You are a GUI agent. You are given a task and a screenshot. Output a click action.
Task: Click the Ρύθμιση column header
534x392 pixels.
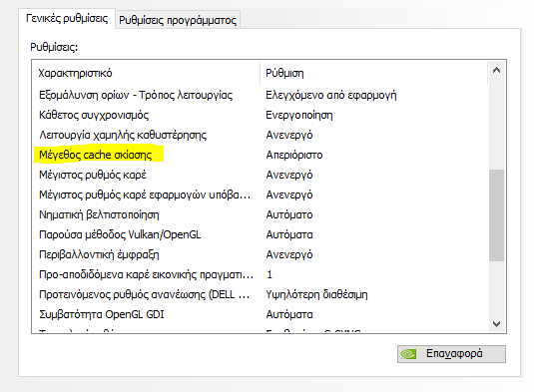coord(374,73)
